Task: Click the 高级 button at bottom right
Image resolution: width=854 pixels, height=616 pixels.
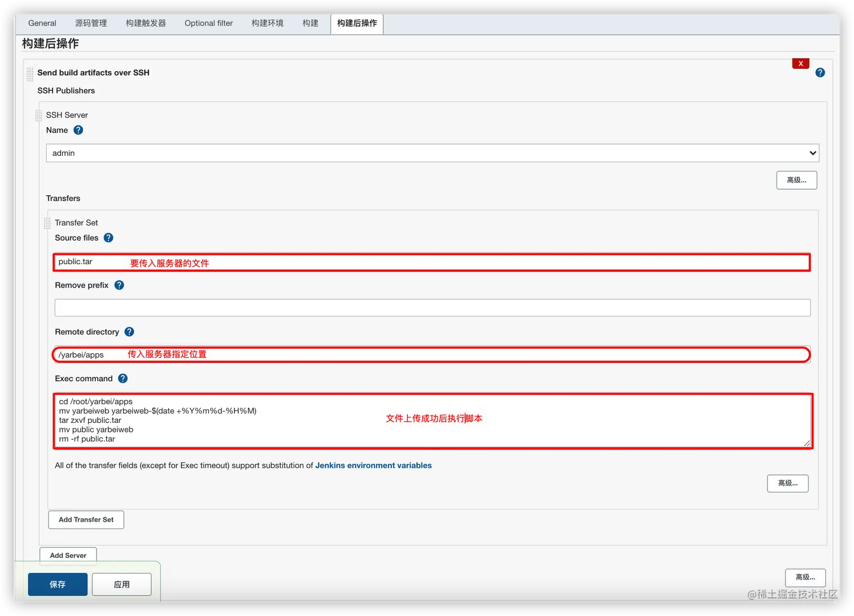Action: tap(805, 577)
